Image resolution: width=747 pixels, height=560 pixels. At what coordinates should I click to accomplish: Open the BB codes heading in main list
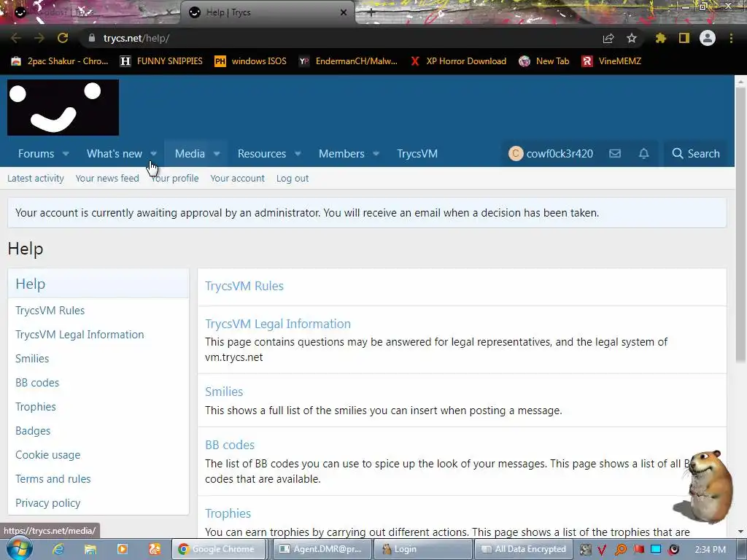pos(230,445)
